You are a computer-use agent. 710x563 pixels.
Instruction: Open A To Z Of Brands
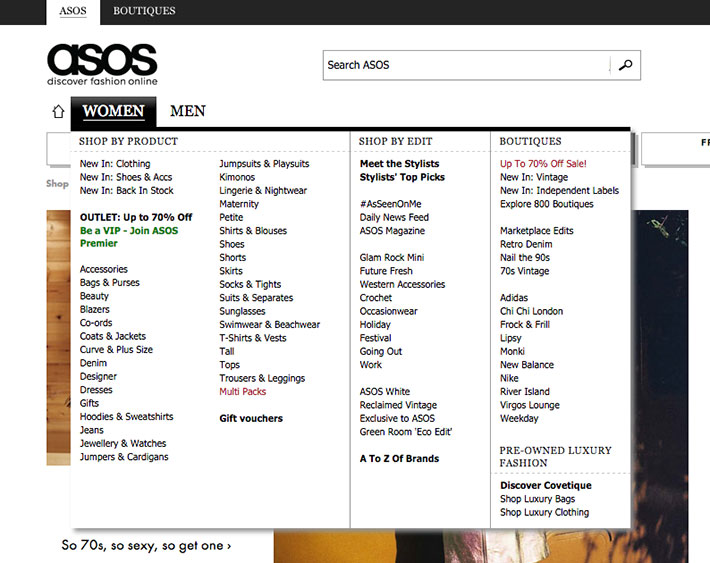[x=399, y=459]
